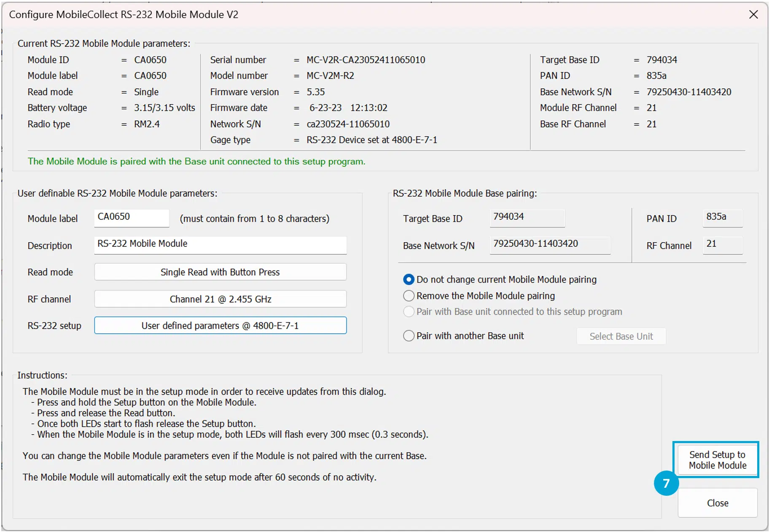Open the RS-232 setup selector
The height and width of the screenshot is (532, 769).
(220, 325)
